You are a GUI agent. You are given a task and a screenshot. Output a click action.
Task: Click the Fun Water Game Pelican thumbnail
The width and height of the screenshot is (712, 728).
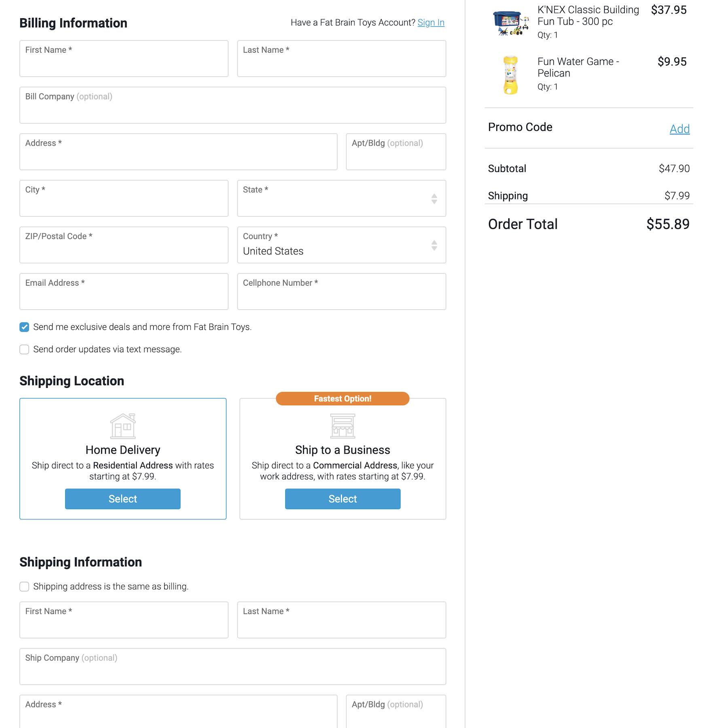pyautogui.click(x=511, y=75)
